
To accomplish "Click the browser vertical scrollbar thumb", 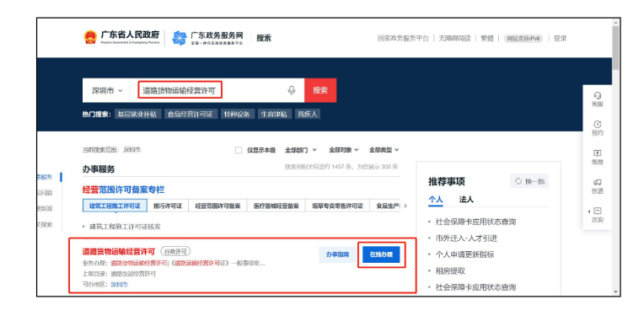I will coord(615,47).
